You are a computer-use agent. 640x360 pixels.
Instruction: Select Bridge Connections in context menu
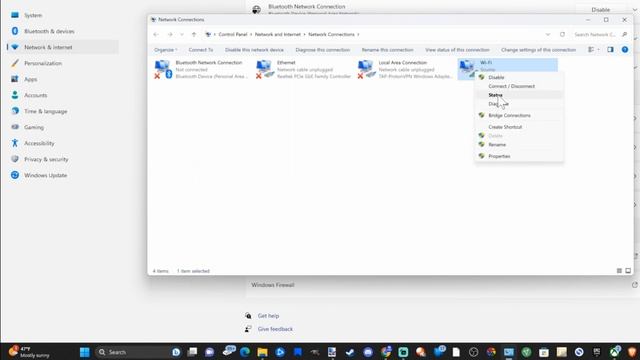click(x=519, y=116)
